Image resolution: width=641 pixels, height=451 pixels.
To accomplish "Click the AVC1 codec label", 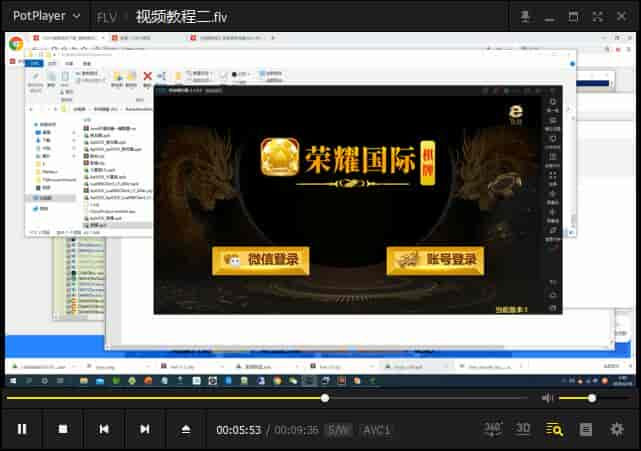I will pyautogui.click(x=377, y=430).
